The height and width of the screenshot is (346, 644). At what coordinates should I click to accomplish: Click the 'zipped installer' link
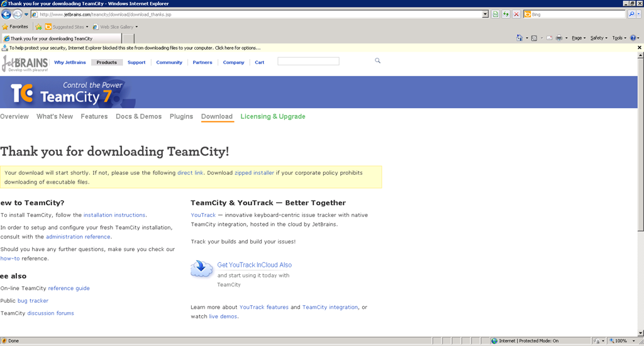click(254, 173)
